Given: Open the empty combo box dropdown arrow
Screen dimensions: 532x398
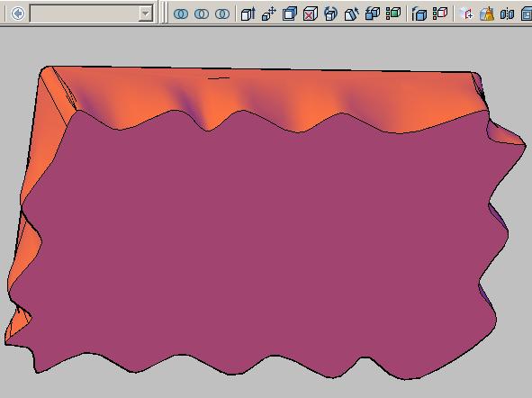Looking at the screenshot, I should coord(146,14).
